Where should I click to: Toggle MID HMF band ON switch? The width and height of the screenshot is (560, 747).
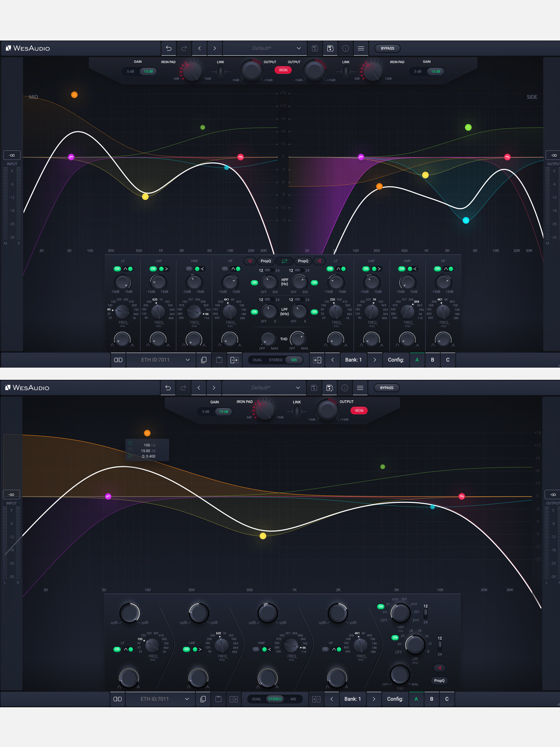point(189,269)
